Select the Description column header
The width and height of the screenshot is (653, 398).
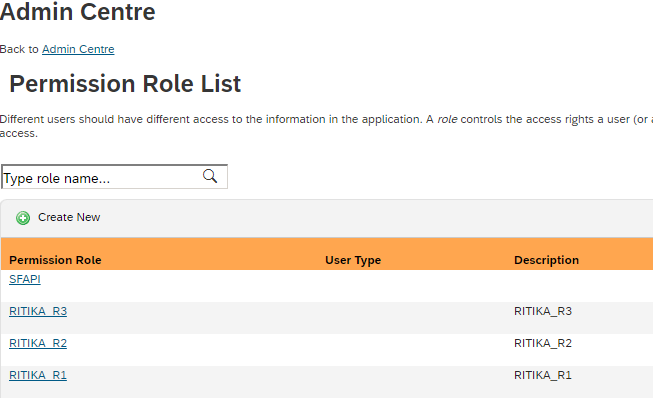point(546,260)
